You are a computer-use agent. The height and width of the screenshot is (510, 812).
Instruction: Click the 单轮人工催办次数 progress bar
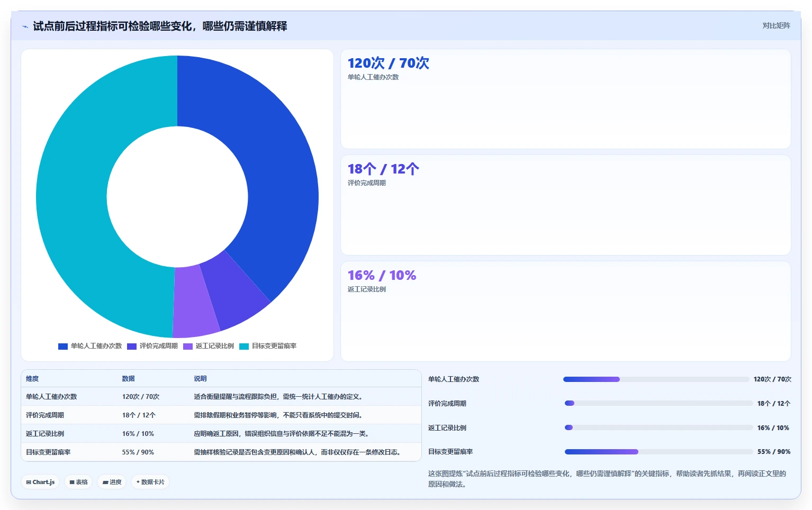[x=656, y=379]
